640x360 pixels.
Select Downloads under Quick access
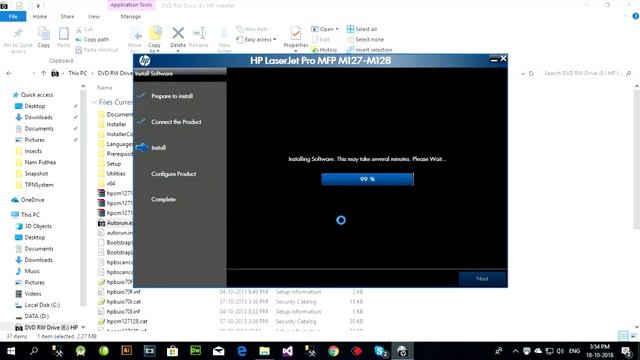click(38, 117)
